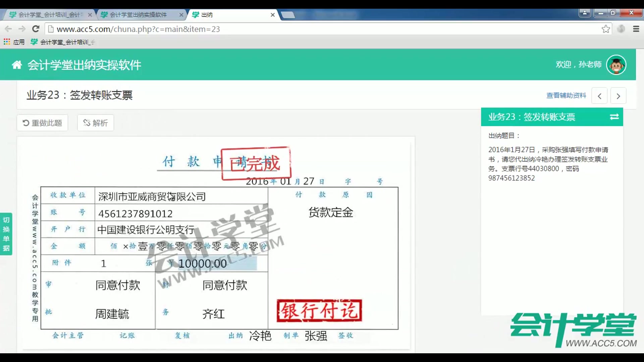644x362 pixels.
Task: Click the home icon in the green header
Action: pos(16,64)
